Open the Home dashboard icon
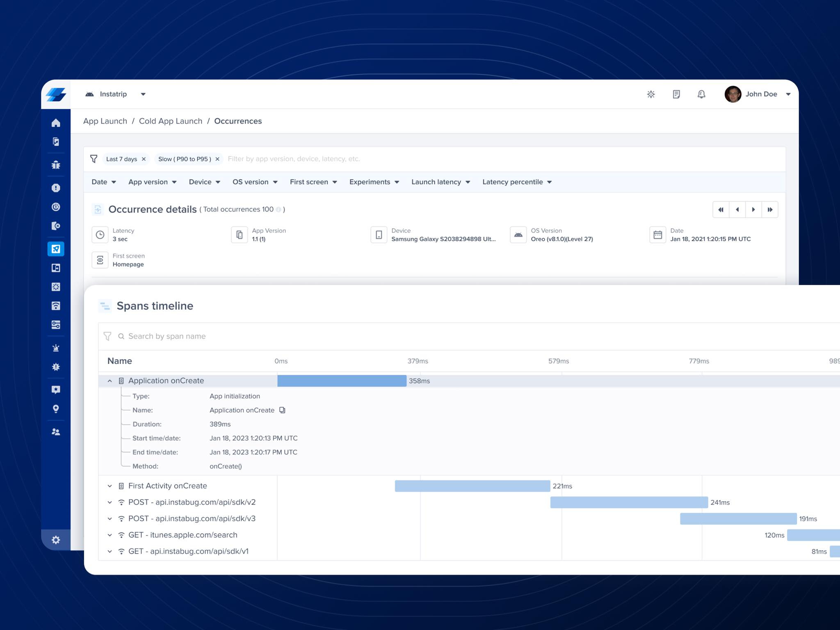Screen dimensions: 840x630 click(56, 123)
